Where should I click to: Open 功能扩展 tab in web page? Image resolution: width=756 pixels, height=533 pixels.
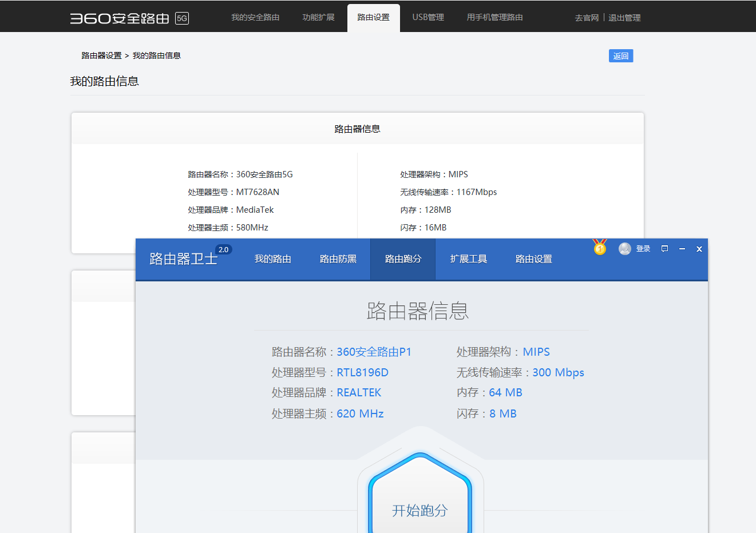tap(318, 17)
